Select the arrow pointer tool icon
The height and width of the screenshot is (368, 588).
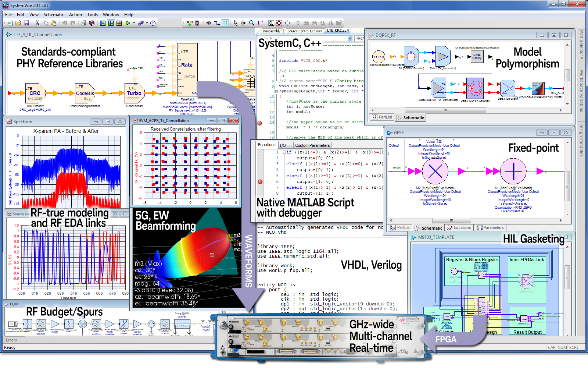(x=236, y=23)
